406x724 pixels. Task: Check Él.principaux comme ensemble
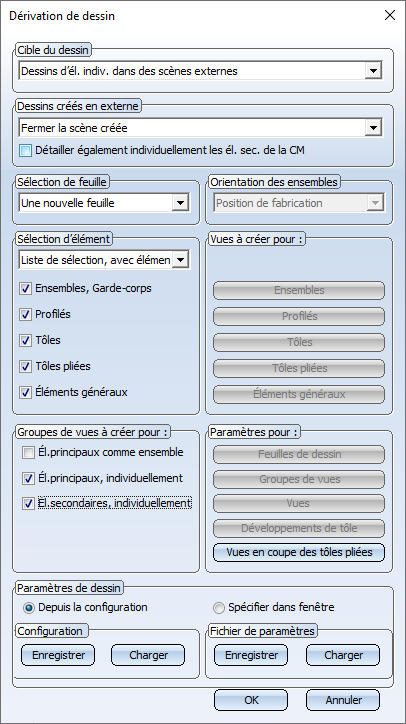pos(29,453)
